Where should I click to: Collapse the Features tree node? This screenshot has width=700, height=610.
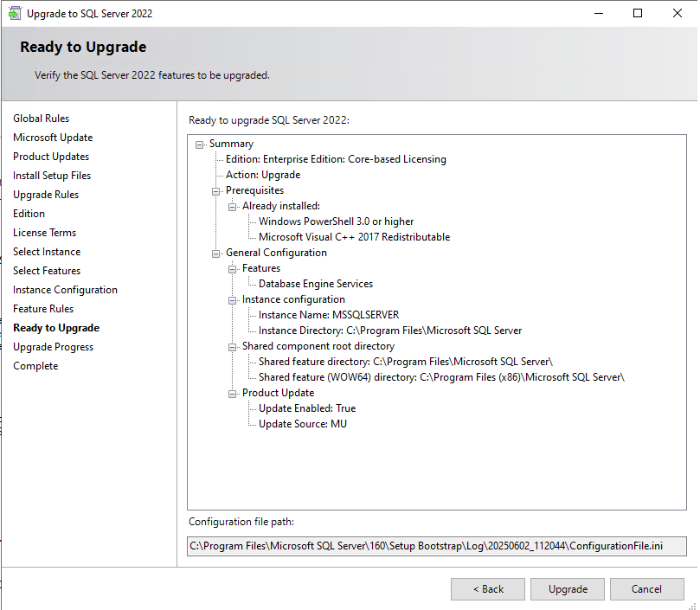(233, 269)
